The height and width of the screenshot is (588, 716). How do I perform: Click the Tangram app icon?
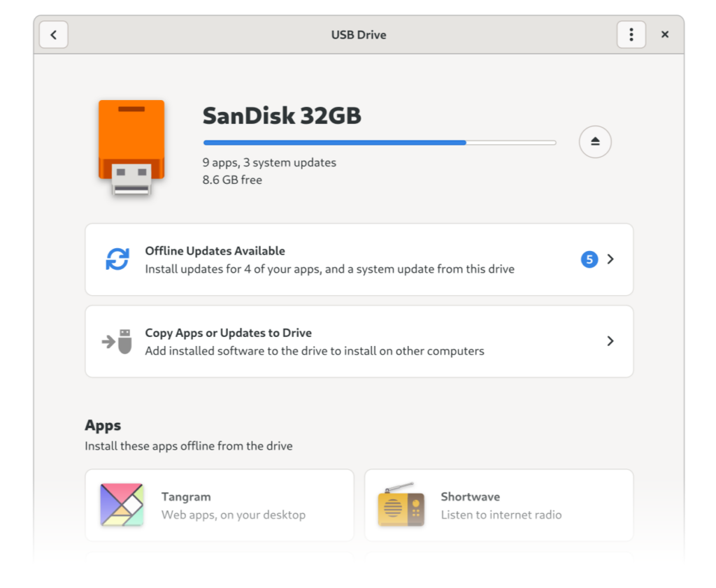coord(122,505)
